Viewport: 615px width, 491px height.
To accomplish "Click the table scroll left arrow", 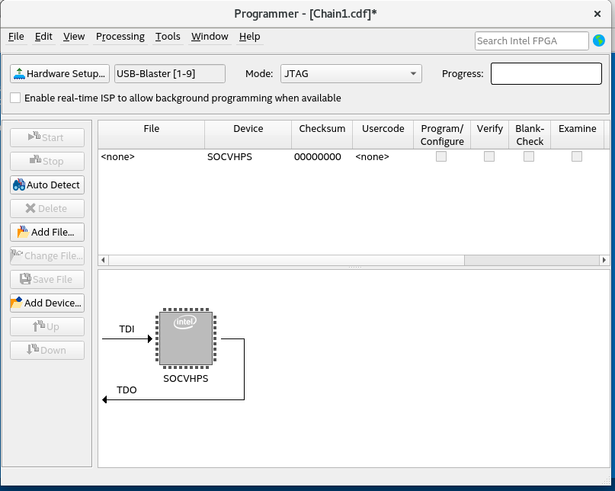I will coord(103,260).
